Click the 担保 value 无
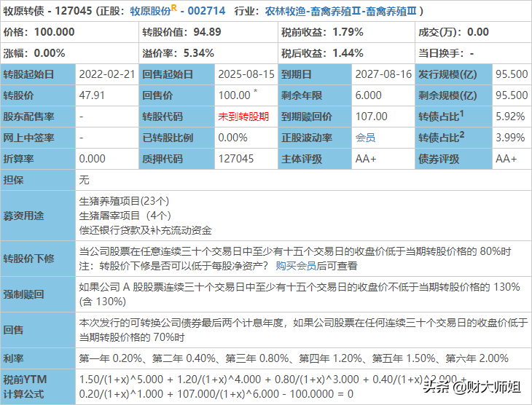 [84, 180]
